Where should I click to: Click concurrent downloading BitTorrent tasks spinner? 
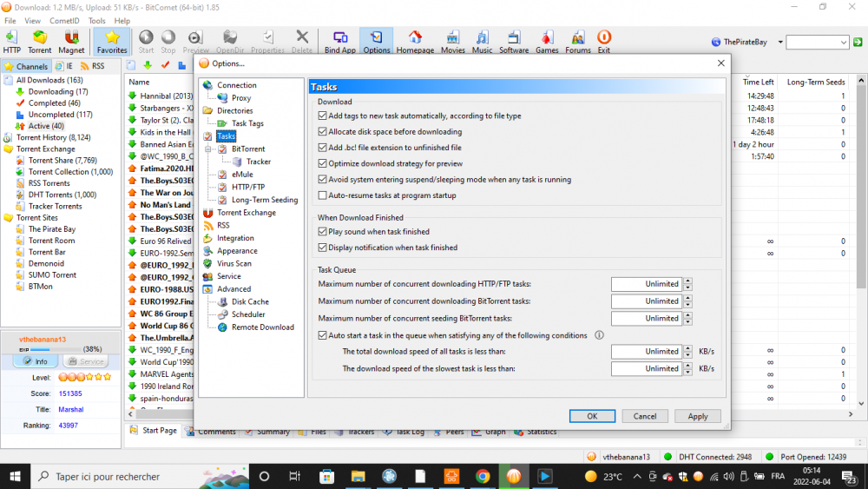687,301
